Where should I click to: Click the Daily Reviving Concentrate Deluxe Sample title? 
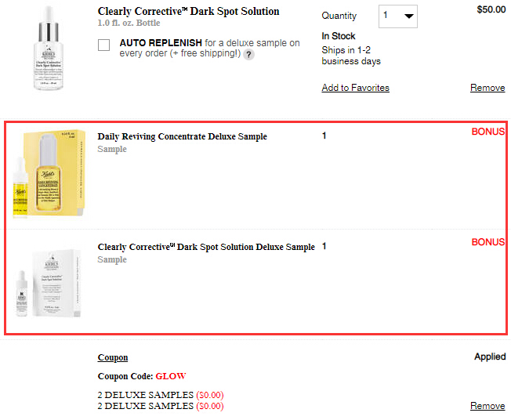182,136
